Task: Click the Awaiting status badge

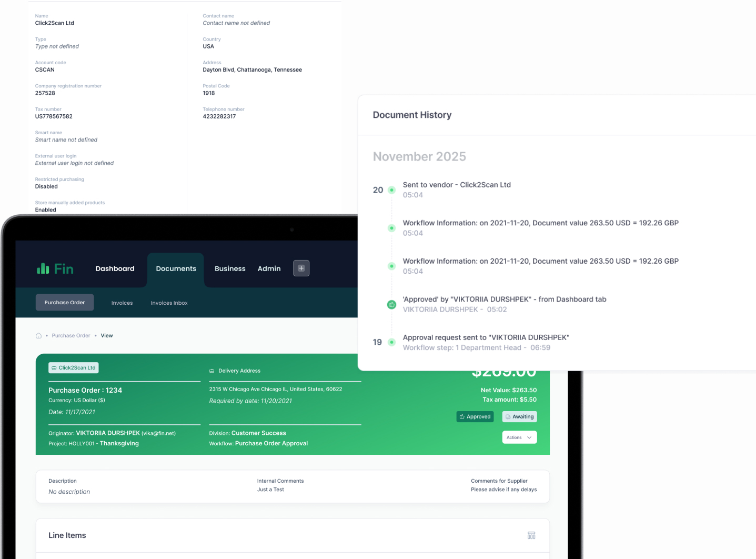Action: (x=519, y=417)
